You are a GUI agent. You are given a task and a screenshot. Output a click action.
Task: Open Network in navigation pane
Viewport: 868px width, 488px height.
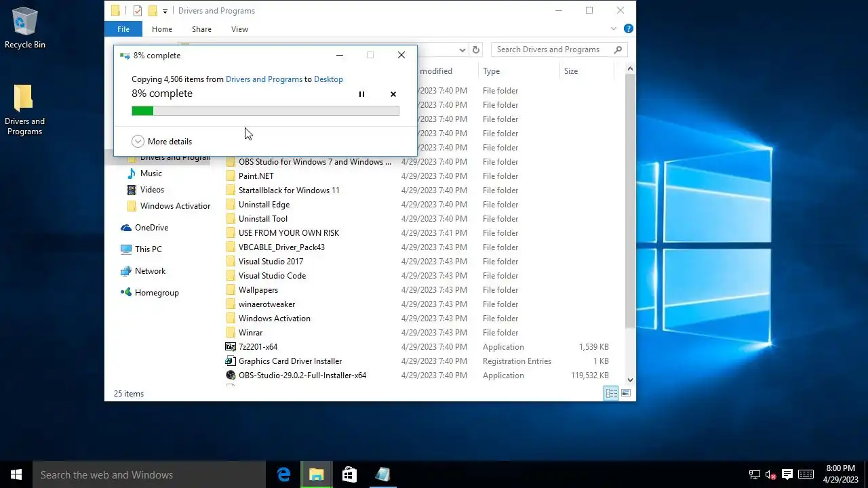click(143, 271)
